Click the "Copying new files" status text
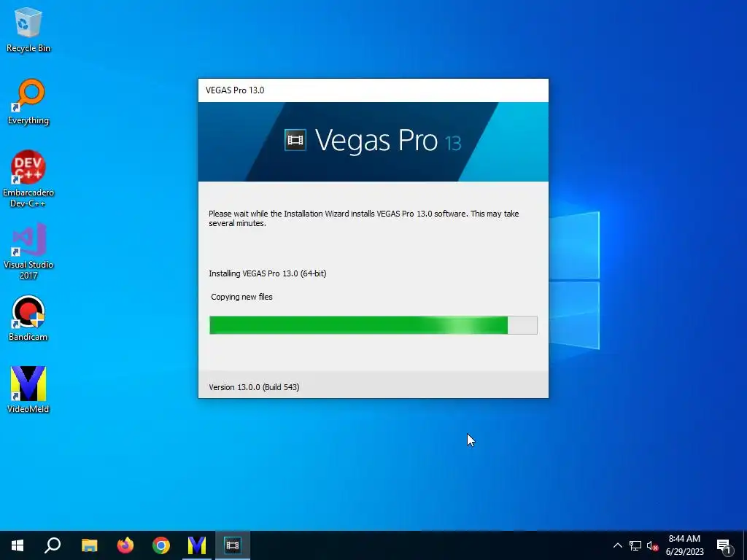 click(241, 297)
